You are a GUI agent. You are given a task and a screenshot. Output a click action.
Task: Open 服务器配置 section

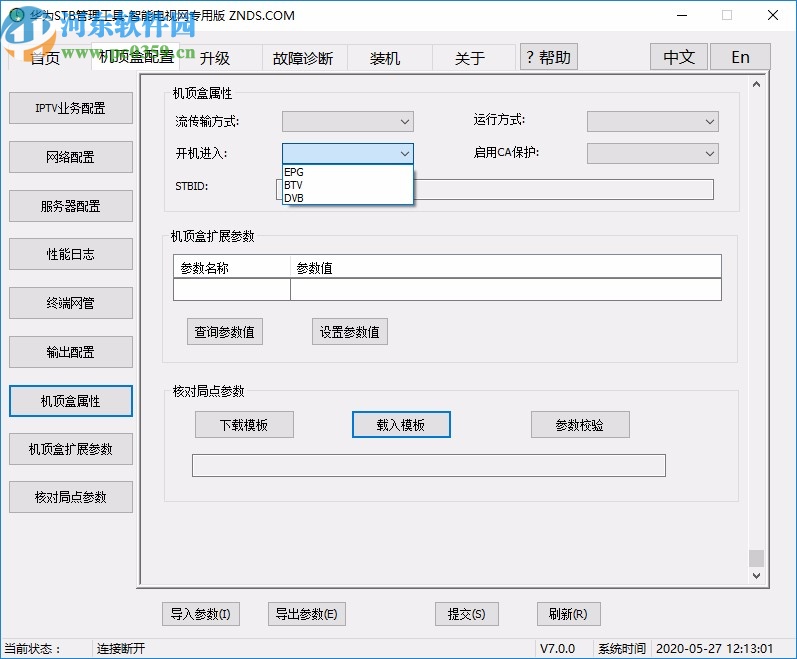click(x=71, y=206)
